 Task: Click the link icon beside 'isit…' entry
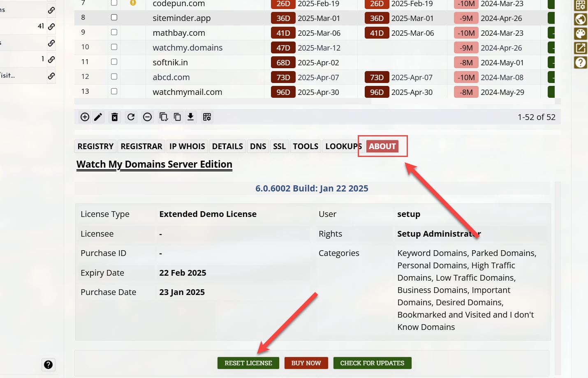point(51,76)
